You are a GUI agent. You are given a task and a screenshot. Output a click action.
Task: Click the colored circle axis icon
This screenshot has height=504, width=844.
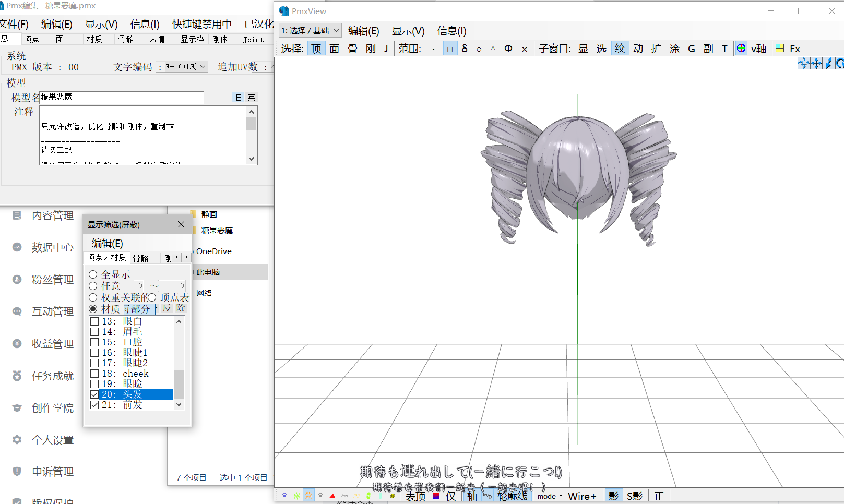click(x=741, y=49)
